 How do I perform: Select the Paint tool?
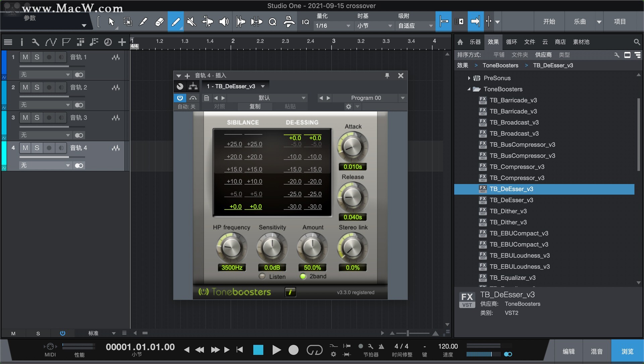[175, 22]
